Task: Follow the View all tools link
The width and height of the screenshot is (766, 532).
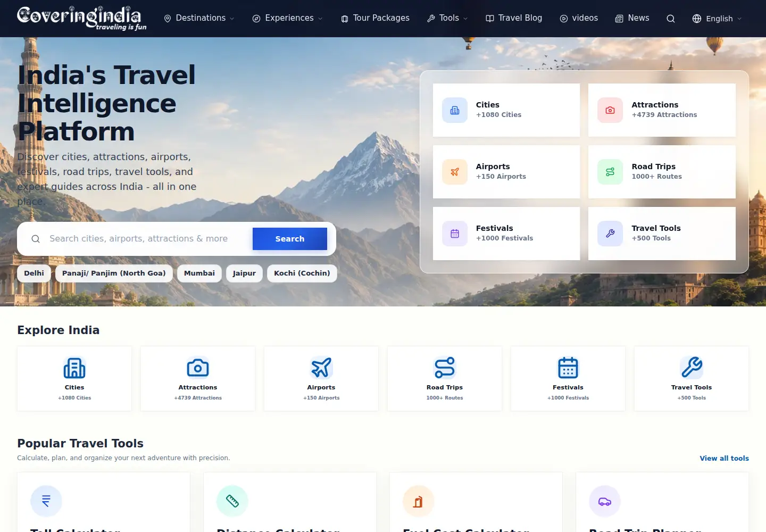Action: (724, 458)
